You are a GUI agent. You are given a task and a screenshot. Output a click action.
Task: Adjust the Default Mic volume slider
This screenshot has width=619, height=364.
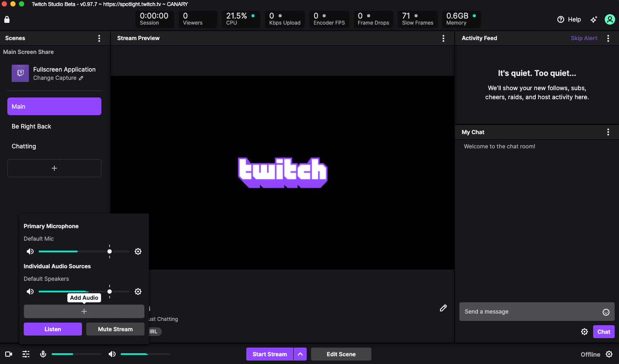point(84,251)
